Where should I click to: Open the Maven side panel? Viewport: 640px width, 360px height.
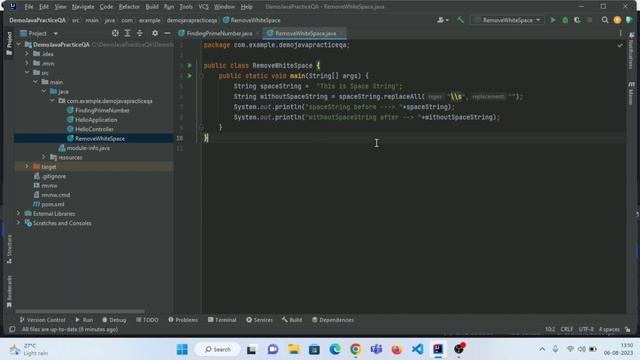(x=631, y=93)
